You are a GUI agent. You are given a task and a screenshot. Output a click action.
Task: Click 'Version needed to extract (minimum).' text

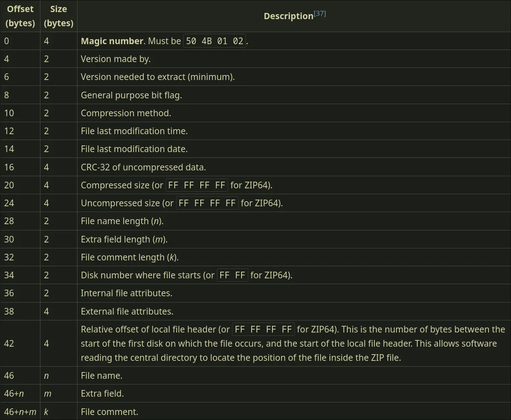click(158, 77)
